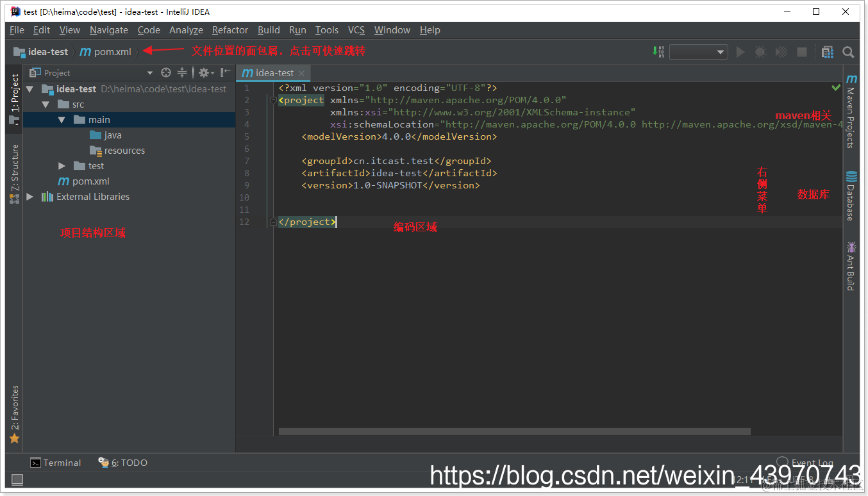Collapse the main folder arrow
868x496 pixels.
62,120
